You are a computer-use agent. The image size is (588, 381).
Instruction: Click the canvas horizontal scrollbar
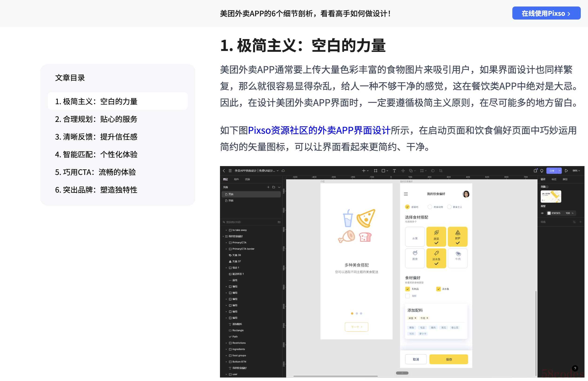click(x=335, y=376)
